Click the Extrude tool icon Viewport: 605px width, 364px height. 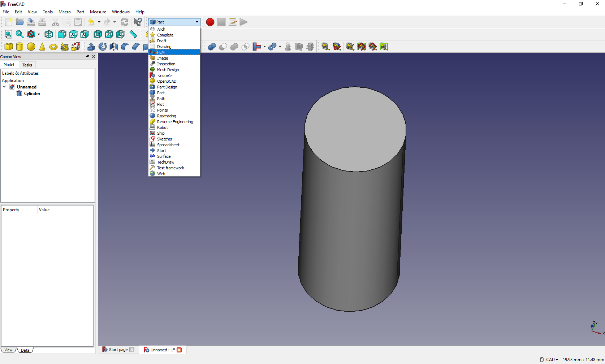click(91, 47)
